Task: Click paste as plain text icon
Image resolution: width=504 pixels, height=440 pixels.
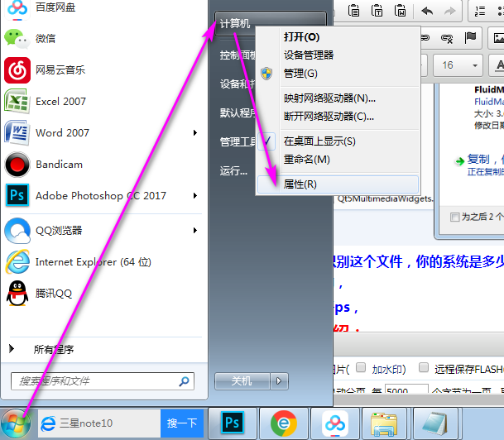Action: (x=377, y=11)
